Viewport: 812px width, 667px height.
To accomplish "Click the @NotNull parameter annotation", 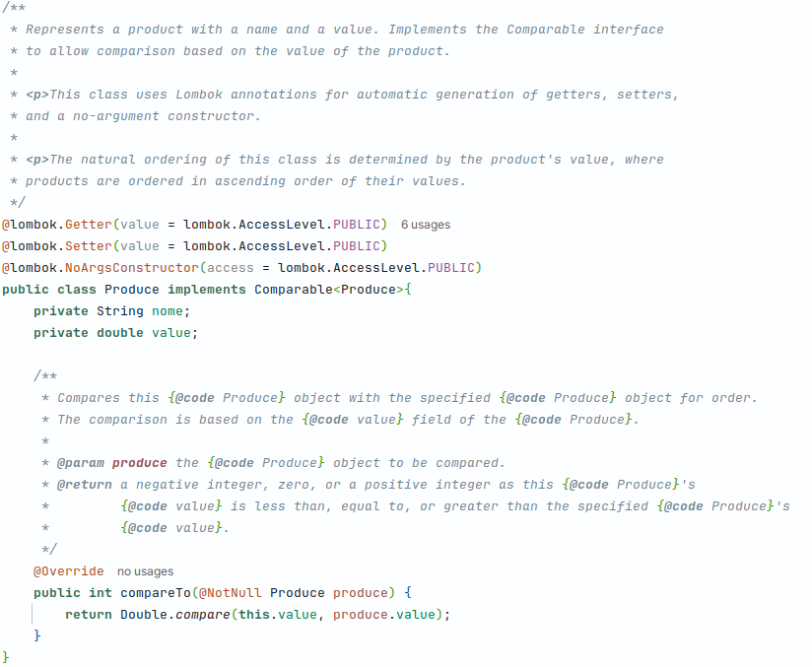I will click(x=231, y=593).
